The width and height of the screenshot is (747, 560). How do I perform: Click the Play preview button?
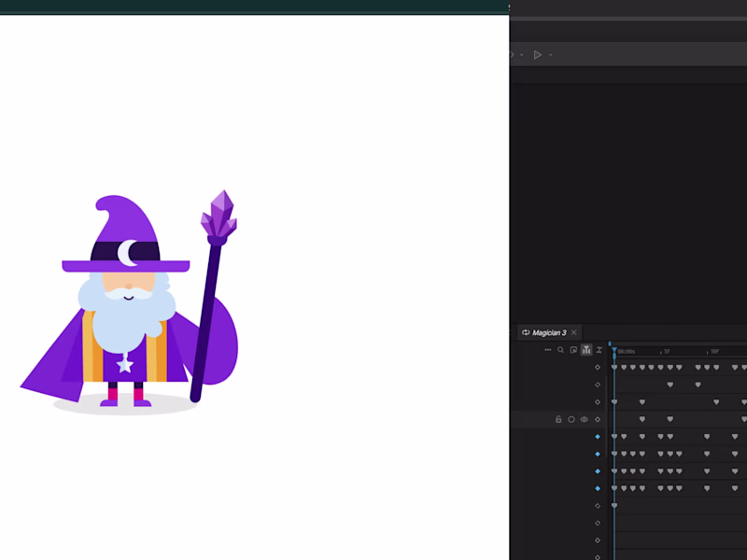[x=538, y=55]
